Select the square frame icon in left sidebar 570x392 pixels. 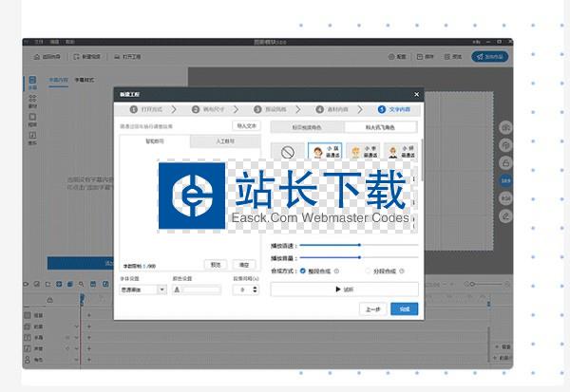32,120
